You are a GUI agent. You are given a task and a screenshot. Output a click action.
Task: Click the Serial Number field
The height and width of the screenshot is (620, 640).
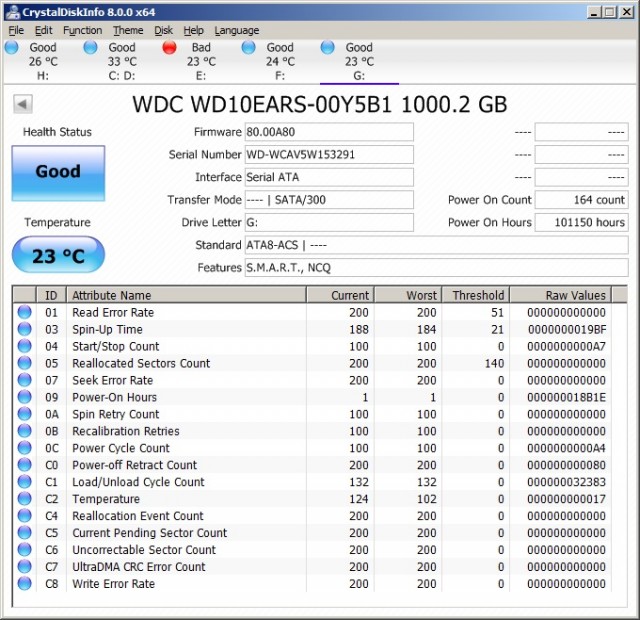[329, 155]
